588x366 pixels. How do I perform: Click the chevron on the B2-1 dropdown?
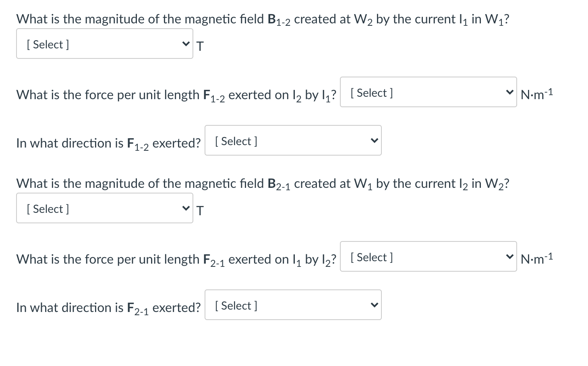coord(186,208)
